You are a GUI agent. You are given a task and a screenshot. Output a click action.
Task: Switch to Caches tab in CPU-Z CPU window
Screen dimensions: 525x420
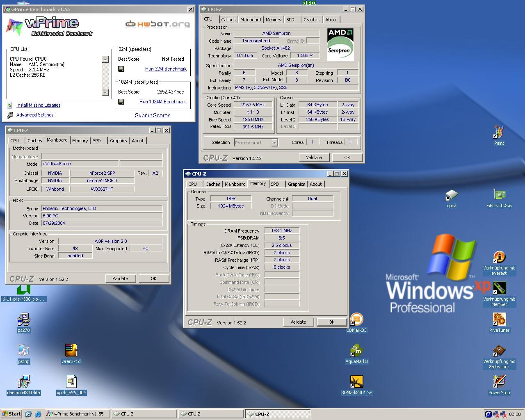pyautogui.click(x=228, y=20)
